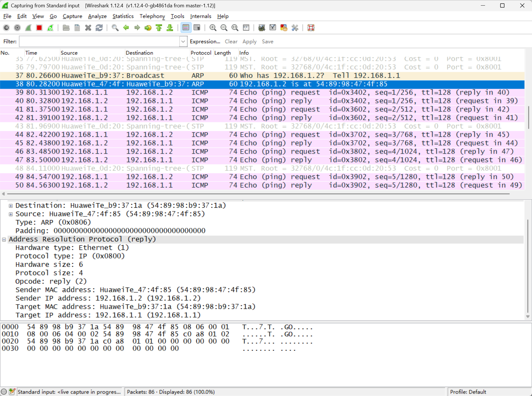The height and width of the screenshot is (396, 532).
Task: Go to packet number icon
Action: (148, 28)
